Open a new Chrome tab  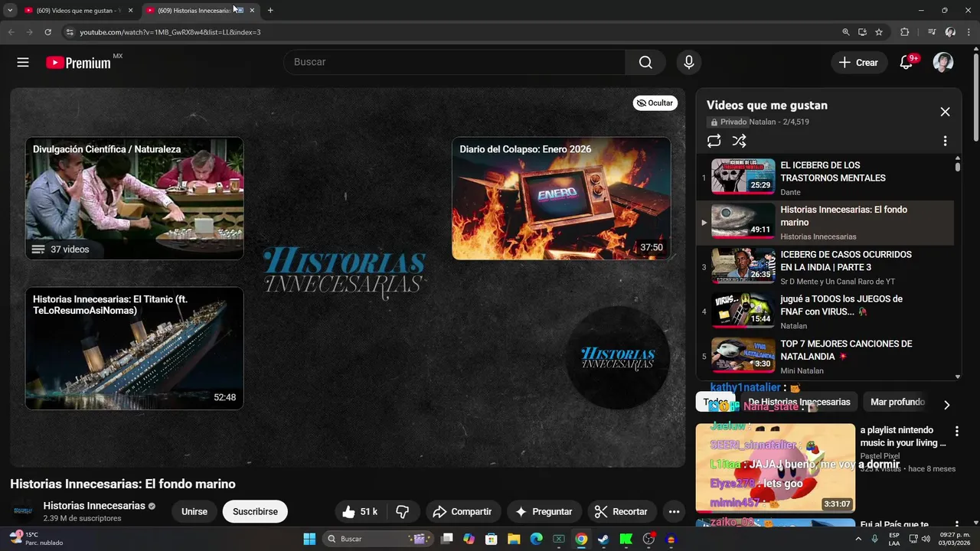pyautogui.click(x=270, y=11)
